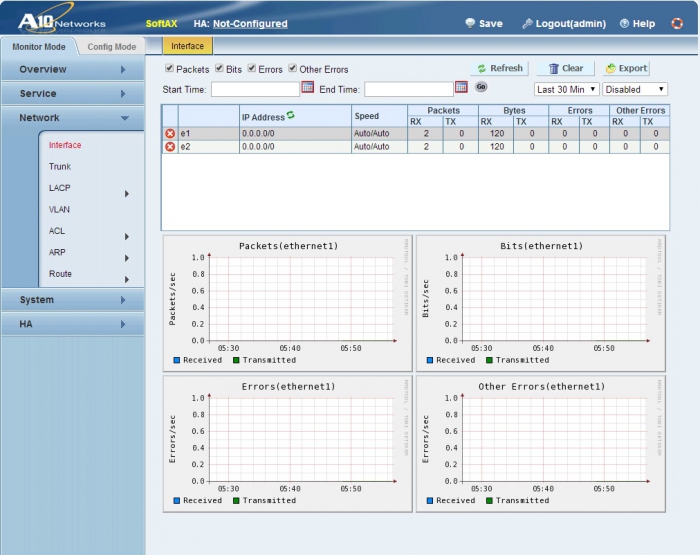Open VLAN in Network menu
Image resolution: width=700 pixels, height=555 pixels.
(59, 209)
